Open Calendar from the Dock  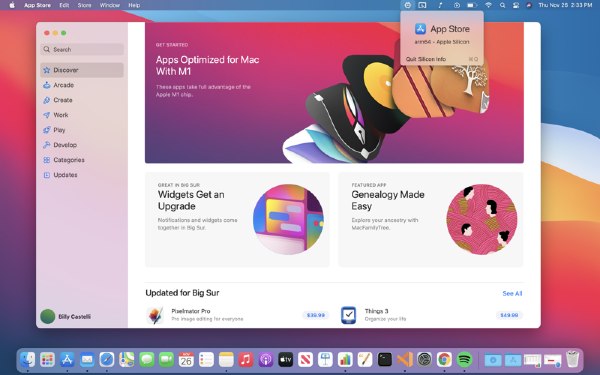click(186, 359)
